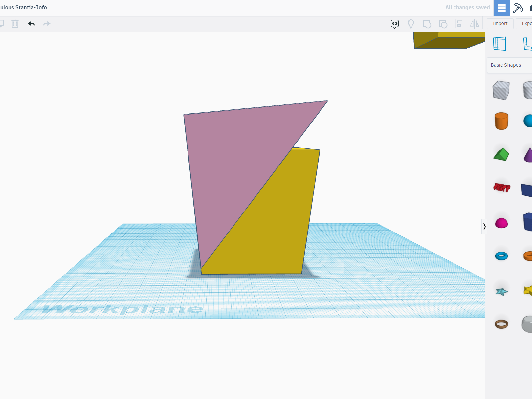Pick the dark blue polygon shape
The height and width of the screenshot is (399, 532).
(528, 222)
